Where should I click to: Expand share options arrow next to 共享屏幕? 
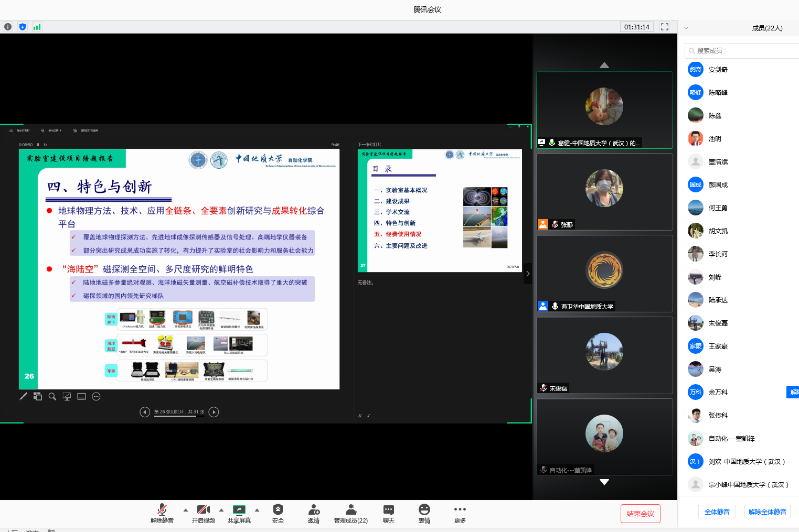pos(257,509)
